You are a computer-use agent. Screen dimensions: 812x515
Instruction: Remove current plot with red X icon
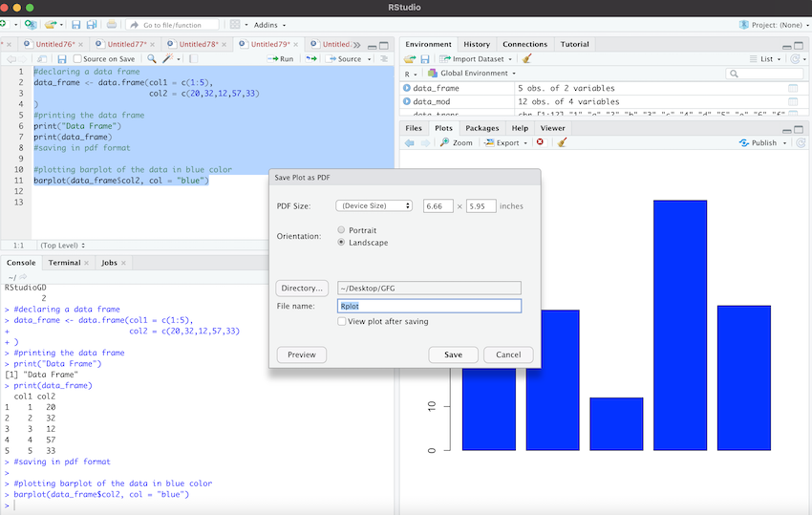pyautogui.click(x=540, y=143)
